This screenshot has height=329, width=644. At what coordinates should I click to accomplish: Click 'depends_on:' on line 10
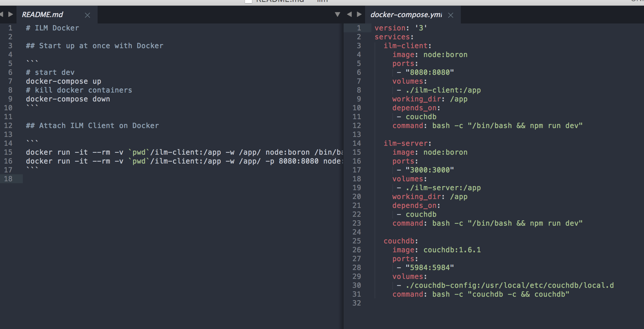(416, 108)
